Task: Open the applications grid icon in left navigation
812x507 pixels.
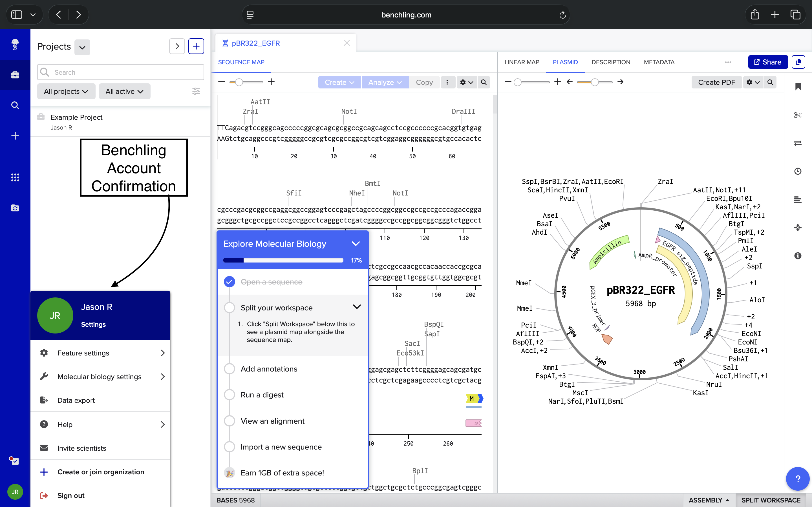Action: 15,177
